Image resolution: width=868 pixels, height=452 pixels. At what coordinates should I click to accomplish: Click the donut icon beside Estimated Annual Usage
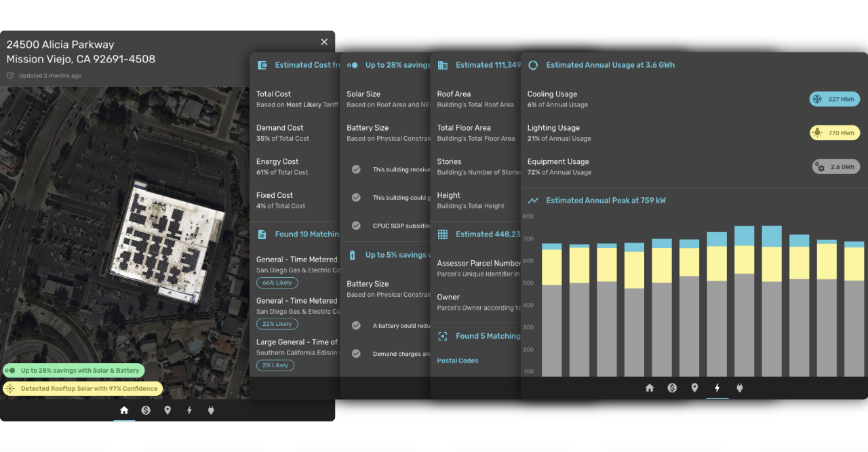coord(533,65)
